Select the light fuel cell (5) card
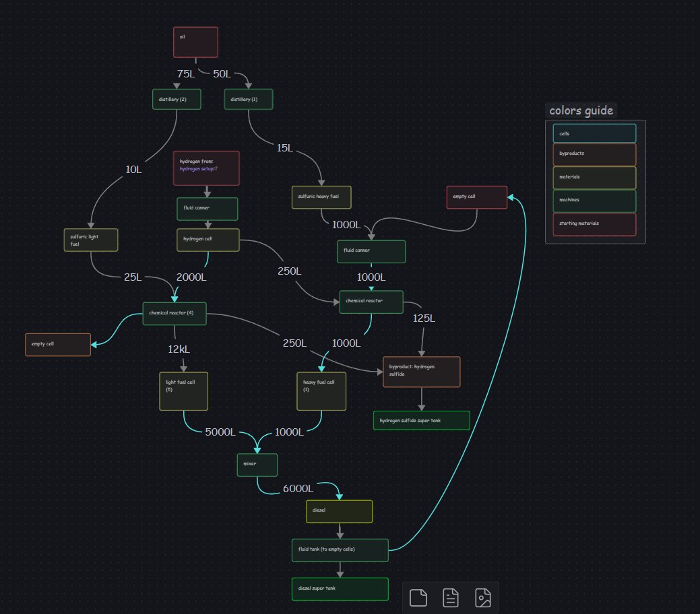The height and width of the screenshot is (614, 700). 183,391
